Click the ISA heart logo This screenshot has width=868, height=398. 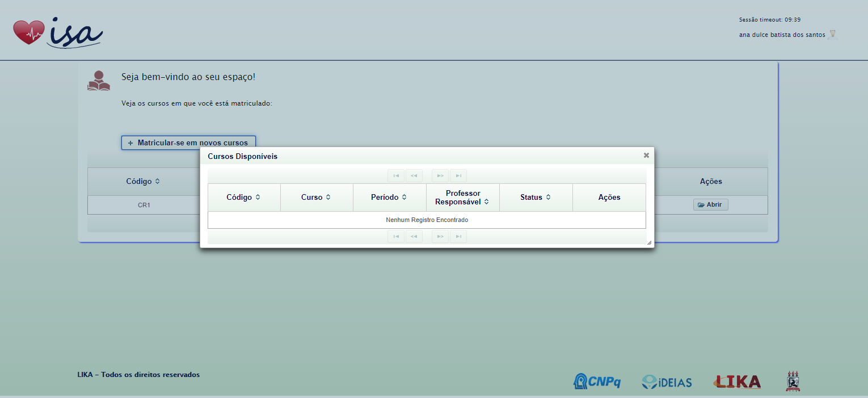coord(57,32)
